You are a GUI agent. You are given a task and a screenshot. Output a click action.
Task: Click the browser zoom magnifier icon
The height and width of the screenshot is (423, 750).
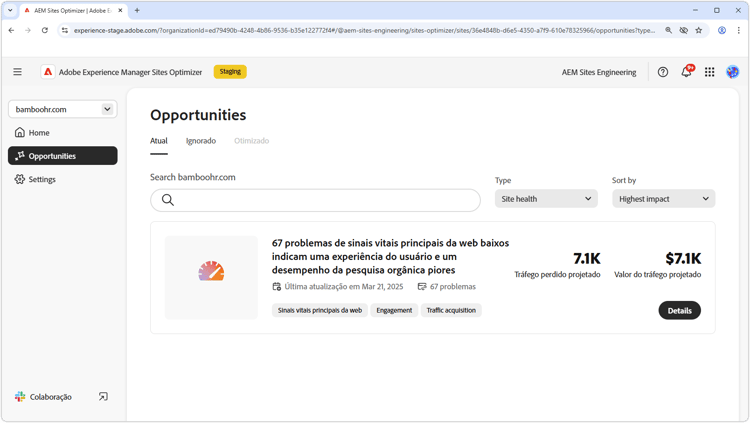pos(668,30)
